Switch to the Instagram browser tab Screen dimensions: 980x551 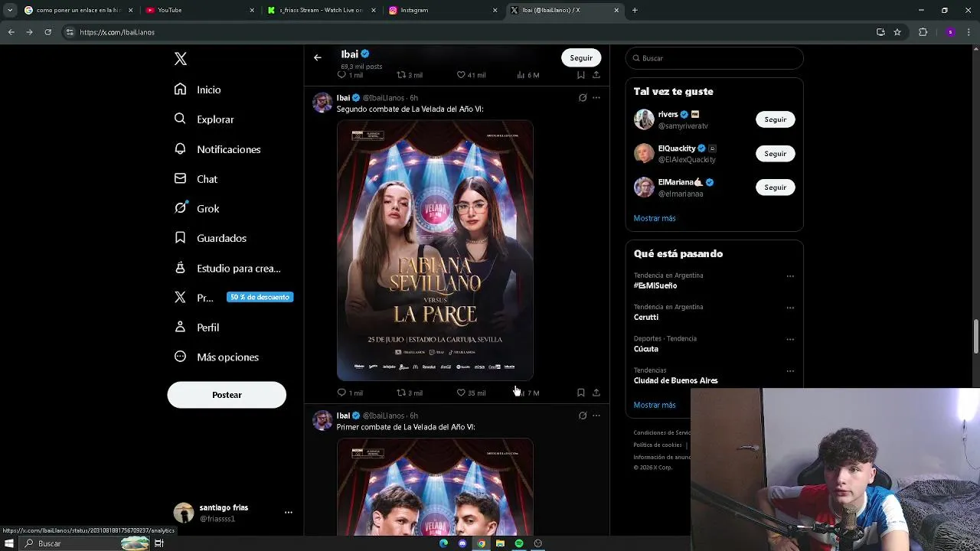443,10
